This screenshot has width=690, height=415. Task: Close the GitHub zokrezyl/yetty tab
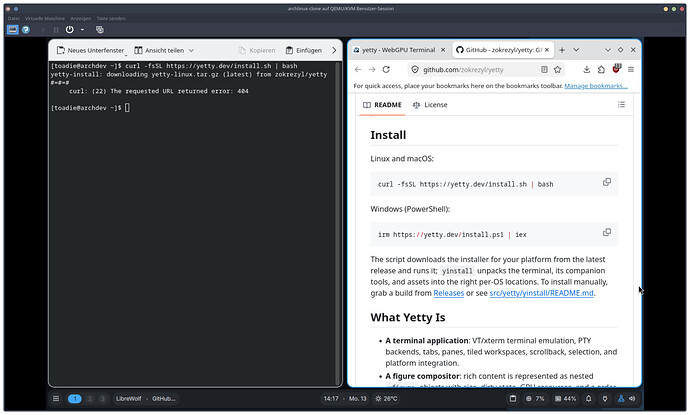click(547, 50)
